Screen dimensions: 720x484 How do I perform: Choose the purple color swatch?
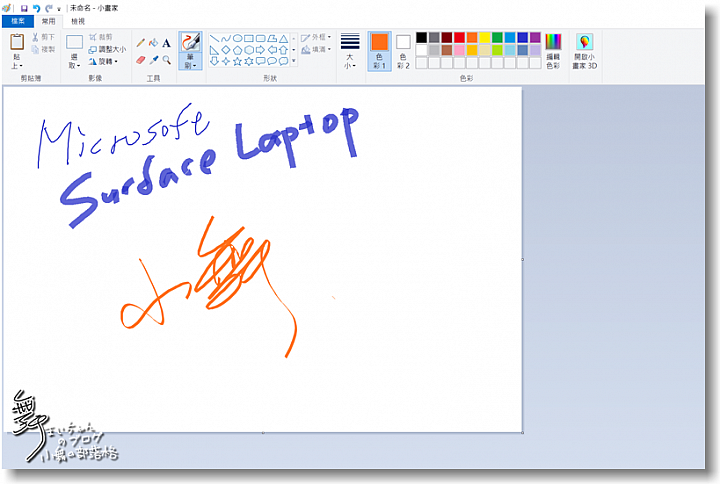(x=535, y=37)
